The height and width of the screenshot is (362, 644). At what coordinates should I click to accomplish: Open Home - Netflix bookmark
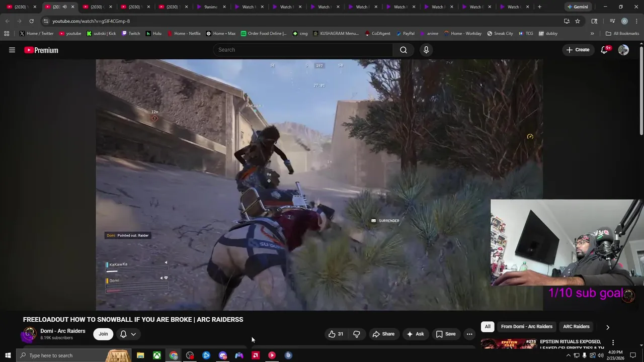184,34
